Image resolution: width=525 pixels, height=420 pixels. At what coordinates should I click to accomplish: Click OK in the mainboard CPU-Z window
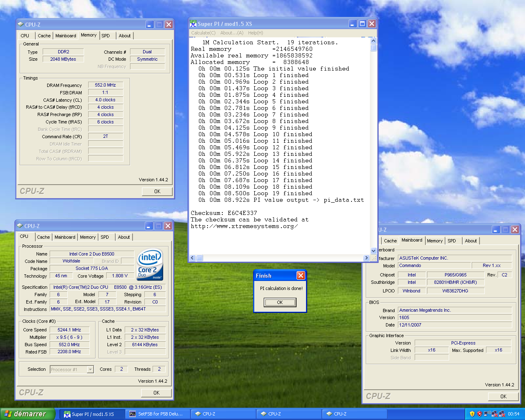click(x=503, y=397)
